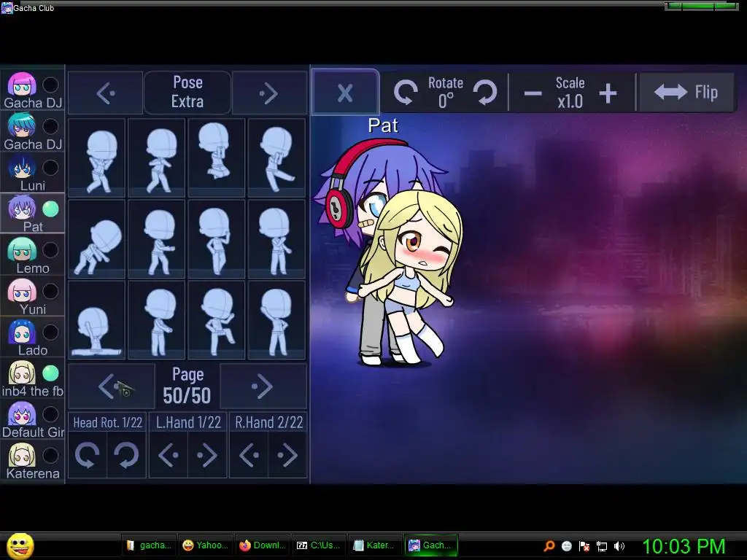Open the smiley face start button
747x560 pixels.
pyautogui.click(x=20, y=545)
